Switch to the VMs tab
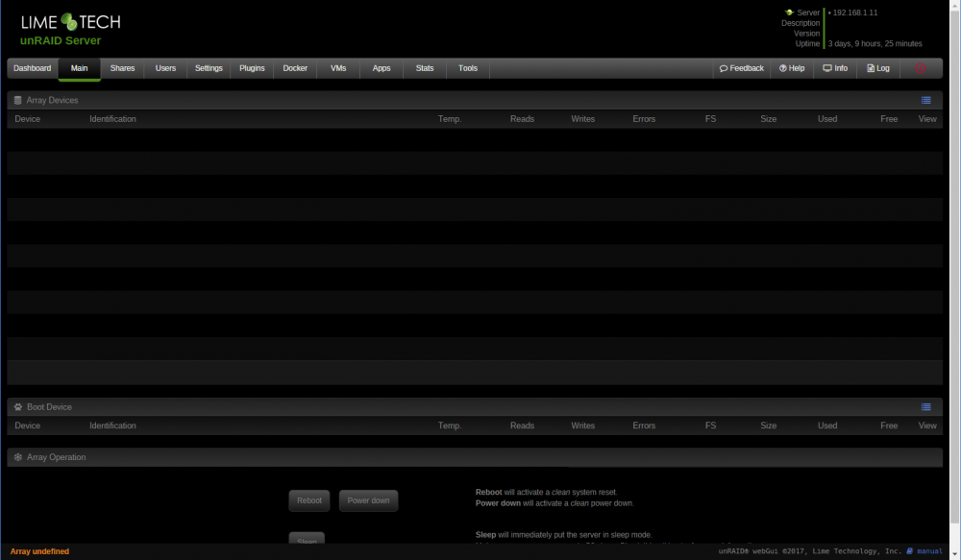Image resolution: width=961 pixels, height=560 pixels. click(338, 68)
